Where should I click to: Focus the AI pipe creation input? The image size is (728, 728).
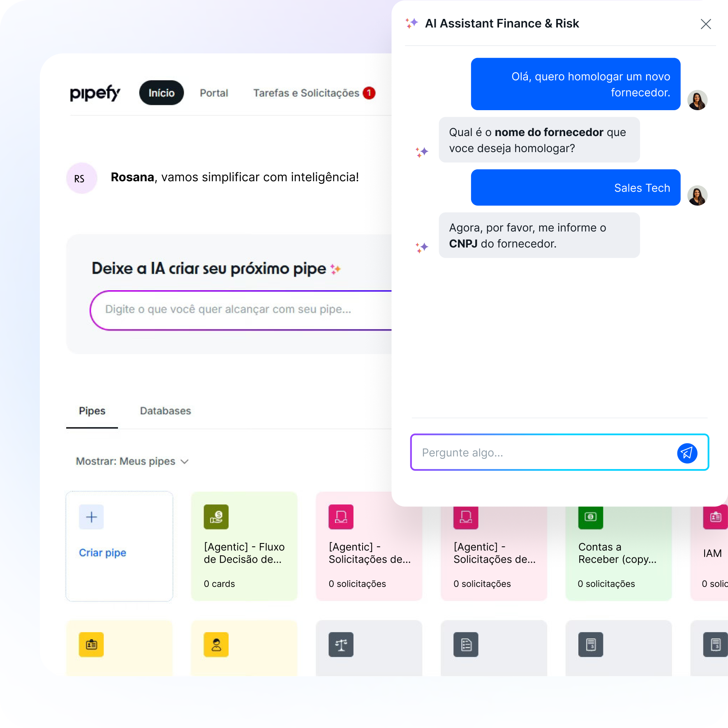[240, 310]
